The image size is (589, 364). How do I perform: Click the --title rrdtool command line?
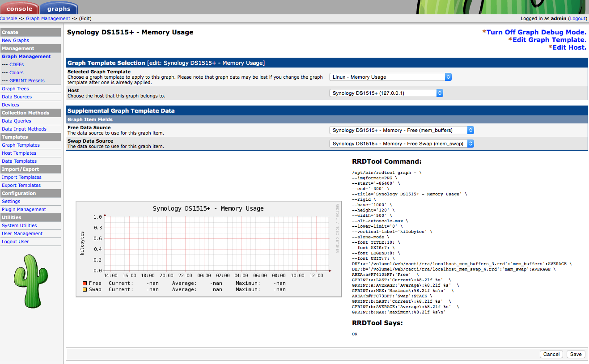[x=409, y=194]
